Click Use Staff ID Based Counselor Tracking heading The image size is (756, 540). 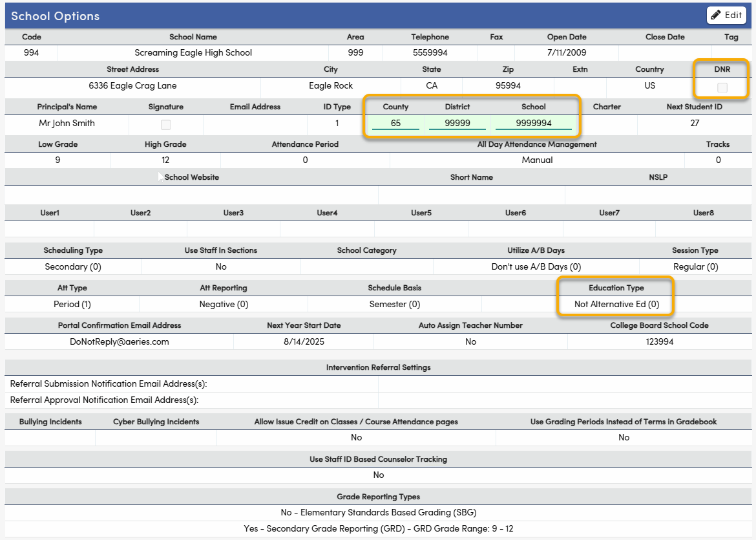point(379,459)
